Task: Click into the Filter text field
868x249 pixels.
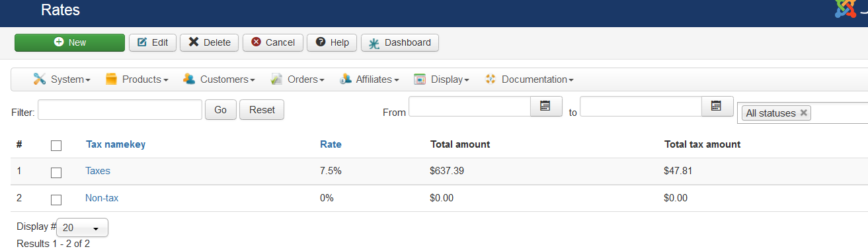Action: pos(120,110)
